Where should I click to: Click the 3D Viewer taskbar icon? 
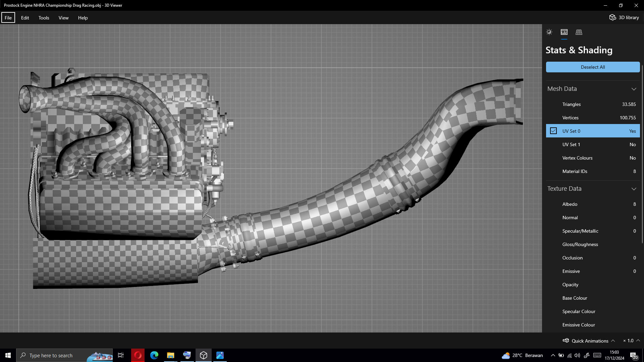203,355
